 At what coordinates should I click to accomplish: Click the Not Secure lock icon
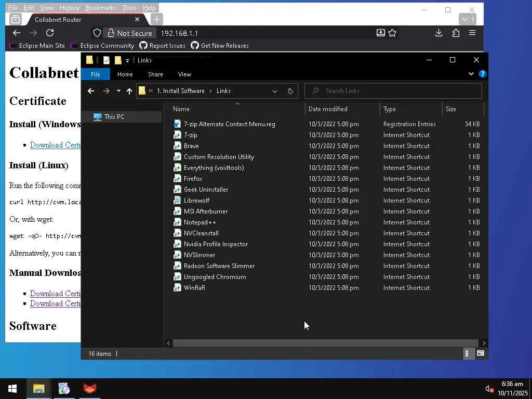coord(111,33)
